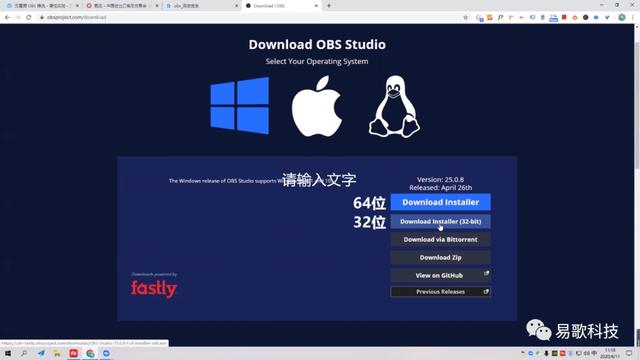The image size is (640, 360).
Task: Switch to the third browser tab
Action: click(x=202, y=6)
